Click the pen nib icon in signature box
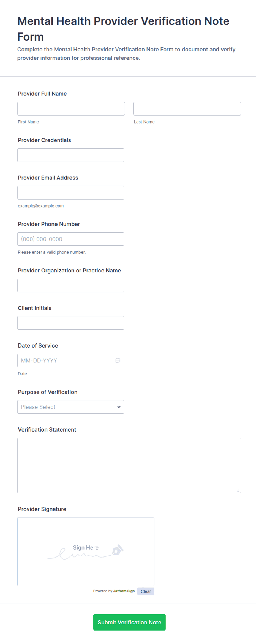Image resolution: width=256 pixels, height=644 pixels. (118, 550)
